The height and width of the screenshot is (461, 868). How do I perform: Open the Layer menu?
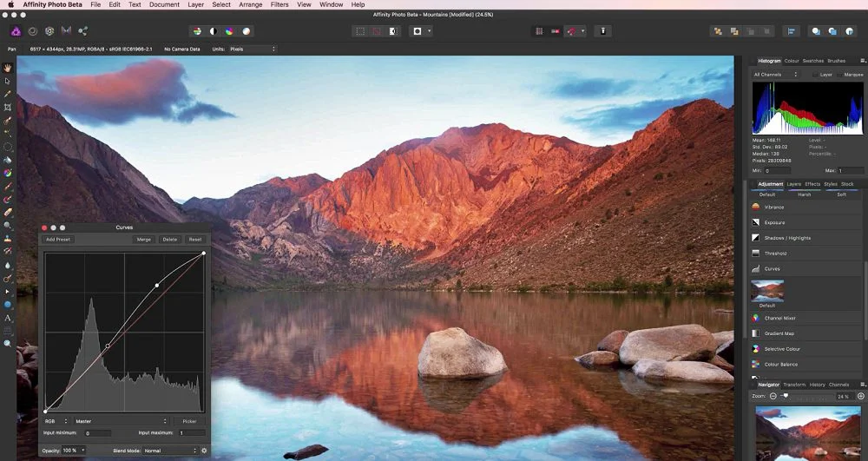(196, 4)
